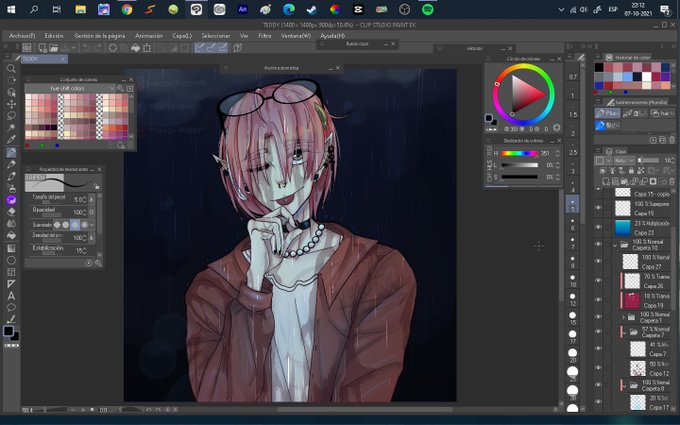Collapse the Carpeta 10 folder

pyautogui.click(x=615, y=245)
